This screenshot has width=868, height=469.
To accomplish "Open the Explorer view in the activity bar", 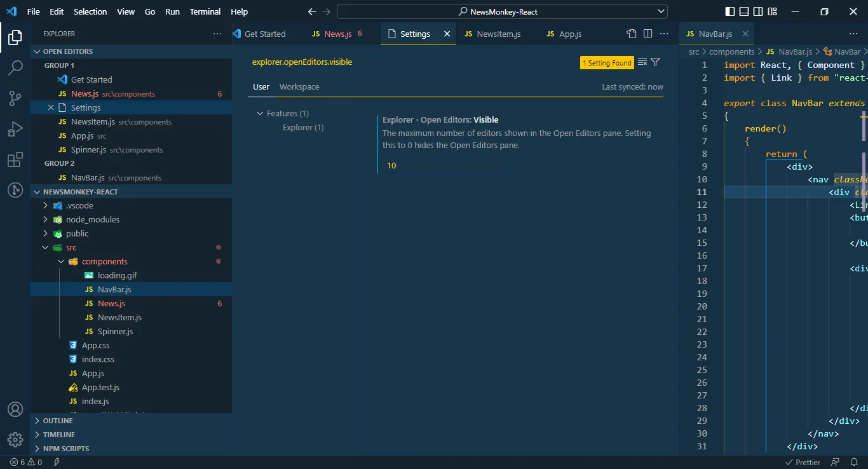I will point(15,37).
